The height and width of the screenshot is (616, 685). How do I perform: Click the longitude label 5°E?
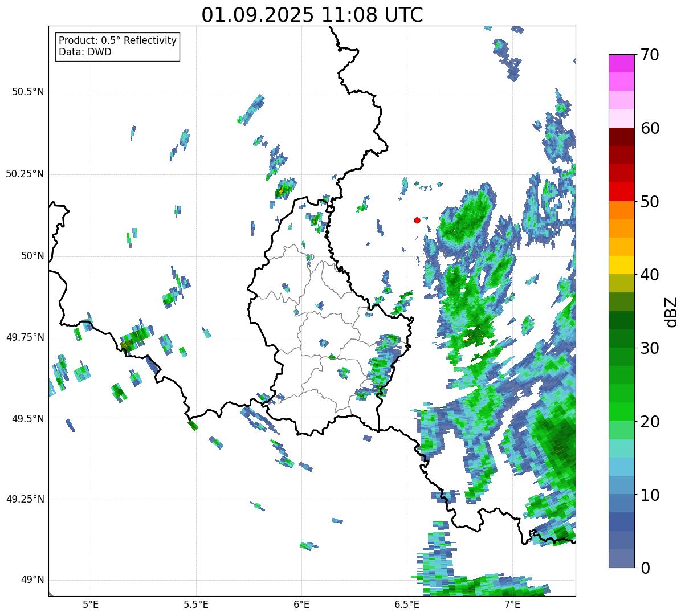click(91, 604)
